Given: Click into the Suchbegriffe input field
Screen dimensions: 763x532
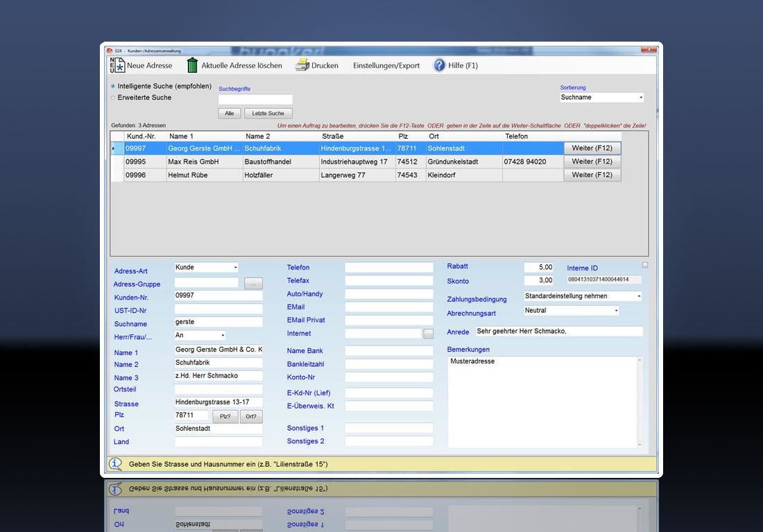Looking at the screenshot, I should point(255,100).
